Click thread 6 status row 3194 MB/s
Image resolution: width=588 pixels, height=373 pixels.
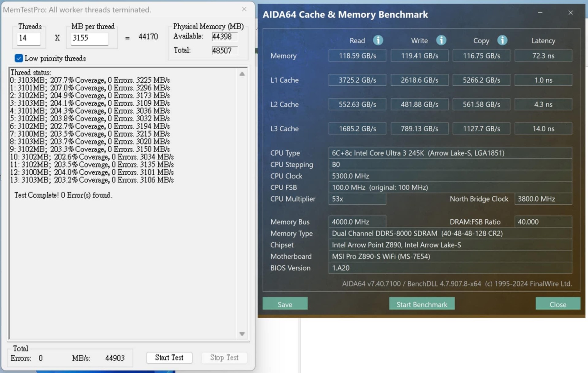pyautogui.click(x=90, y=126)
